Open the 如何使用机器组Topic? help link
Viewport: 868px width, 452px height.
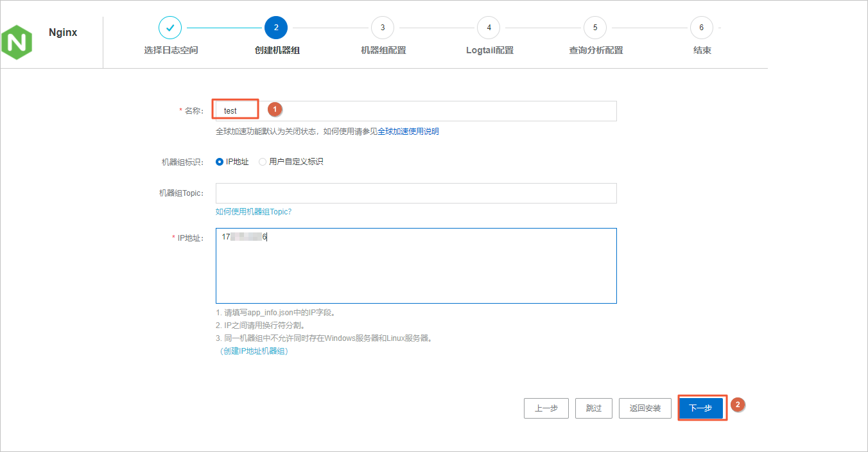tap(254, 212)
